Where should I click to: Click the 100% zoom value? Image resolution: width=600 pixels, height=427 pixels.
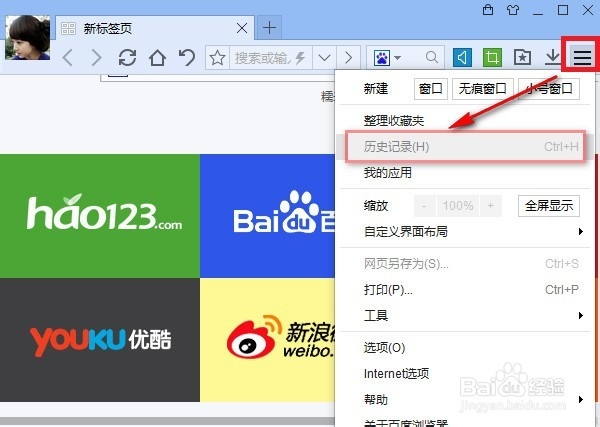pos(458,206)
